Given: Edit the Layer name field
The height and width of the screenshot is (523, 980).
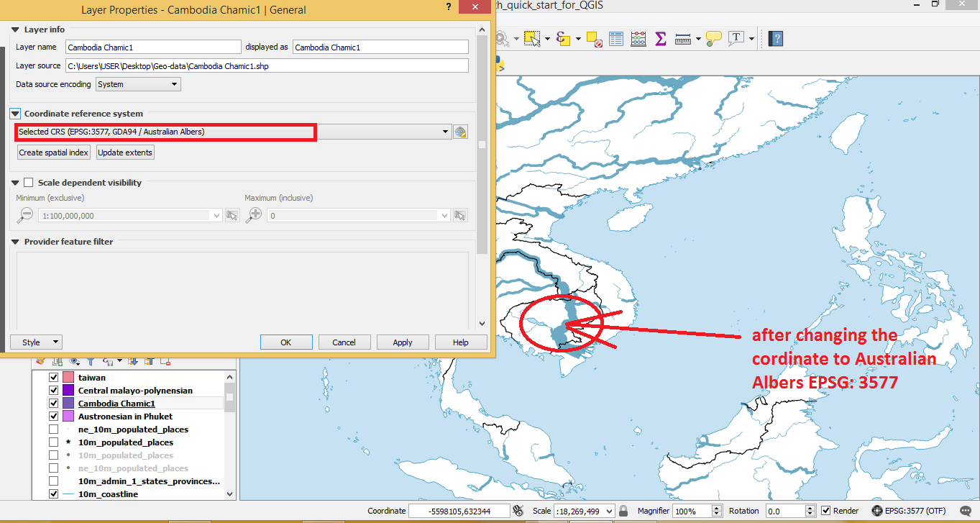Looking at the screenshot, I should (153, 47).
